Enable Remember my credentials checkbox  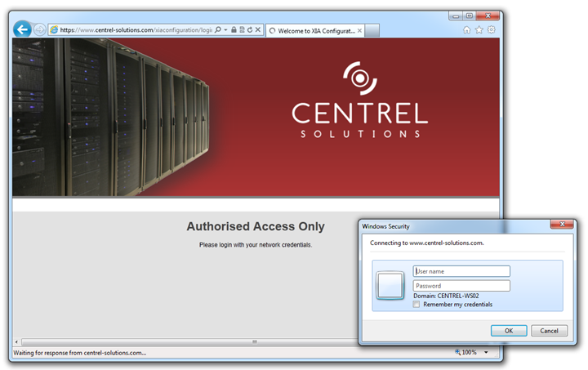pos(416,305)
